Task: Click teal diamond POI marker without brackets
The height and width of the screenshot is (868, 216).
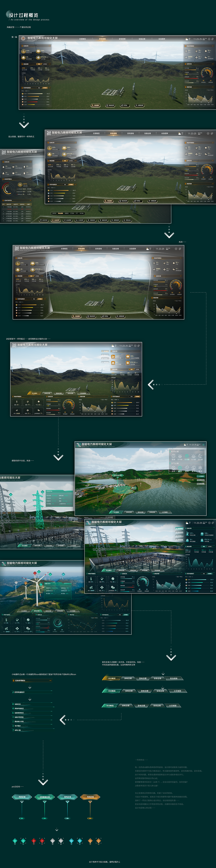Action: (15, 841)
